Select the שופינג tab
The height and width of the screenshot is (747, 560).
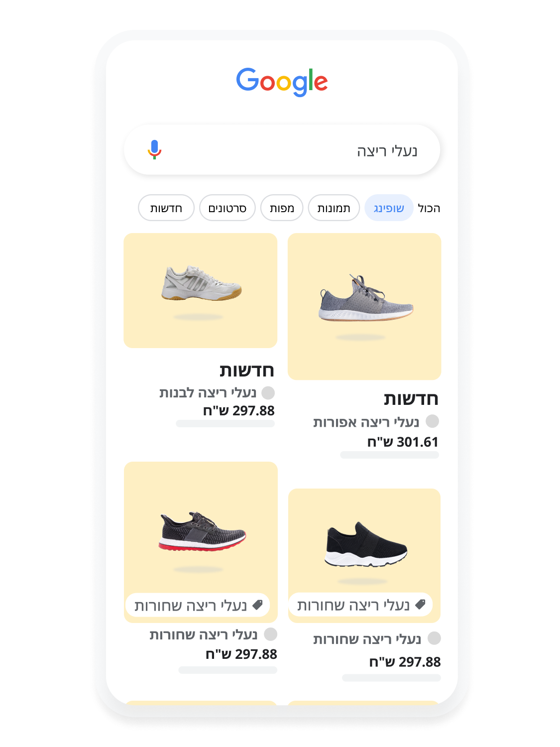[389, 208]
